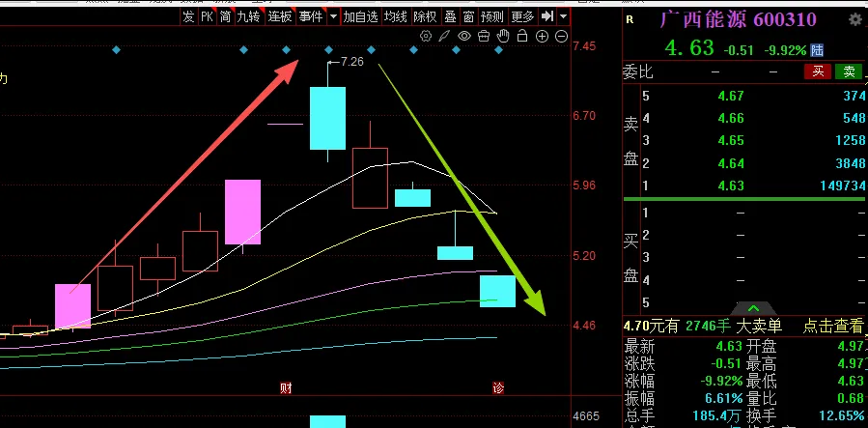This screenshot has height=428, width=868.
Task: Zoom in with the plus circle icon
Action: (x=542, y=37)
